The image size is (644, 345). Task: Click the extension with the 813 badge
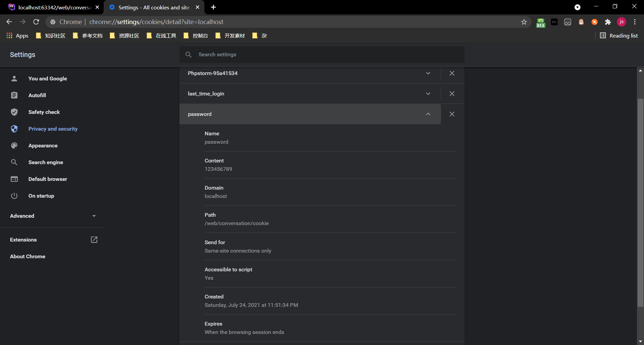click(541, 22)
